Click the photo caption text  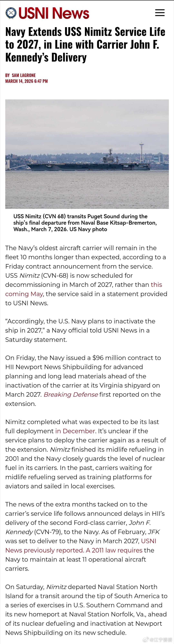[x=85, y=223]
